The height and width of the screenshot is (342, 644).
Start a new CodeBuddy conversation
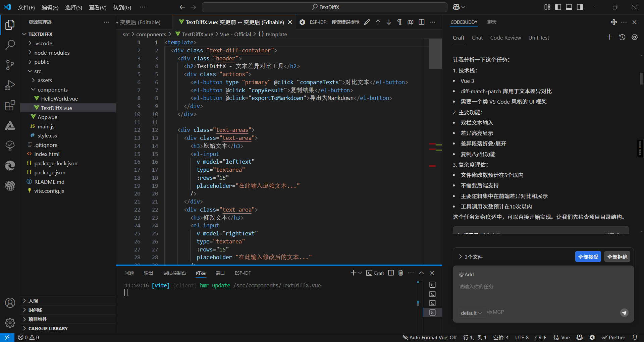tap(610, 37)
